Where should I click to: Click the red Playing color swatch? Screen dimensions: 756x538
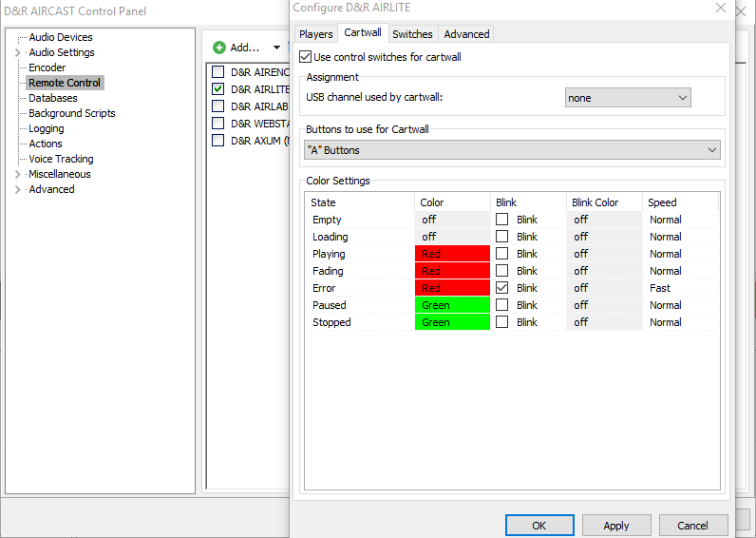click(x=452, y=254)
